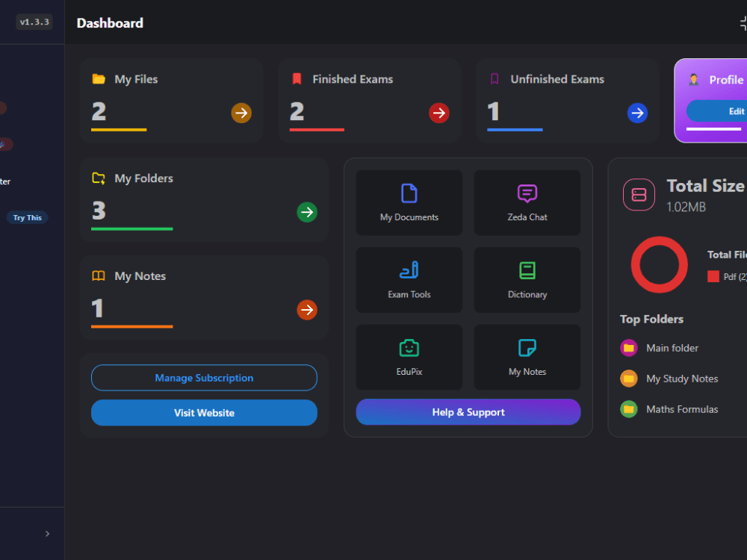Click the My Notes book icon
This screenshot has width=747, height=560.
[x=99, y=276]
